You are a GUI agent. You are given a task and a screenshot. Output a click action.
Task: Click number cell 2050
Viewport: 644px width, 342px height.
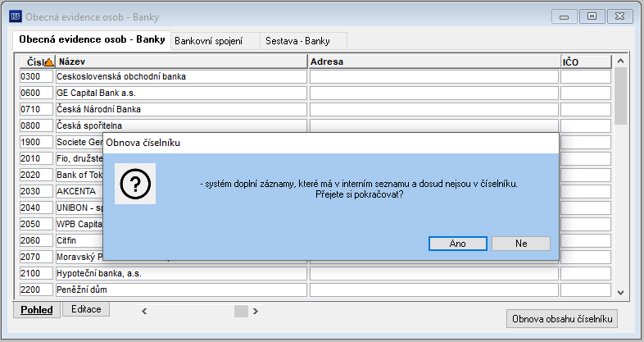36,225
